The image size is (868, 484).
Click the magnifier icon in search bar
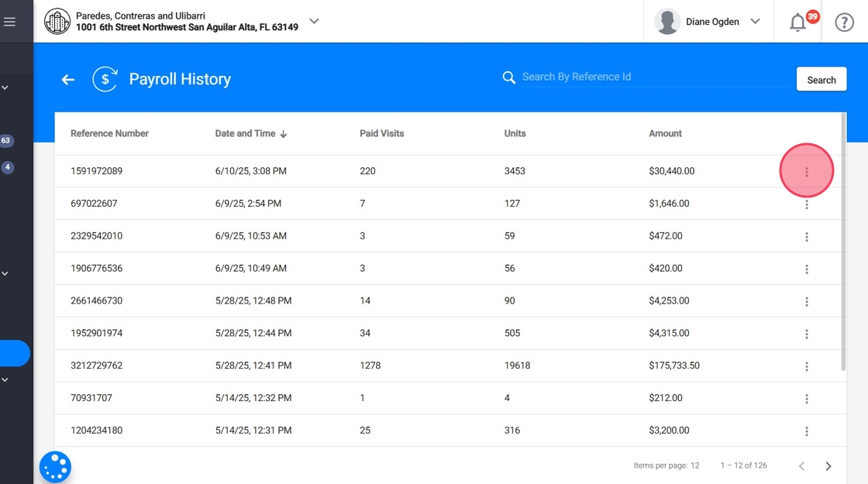[x=509, y=77]
